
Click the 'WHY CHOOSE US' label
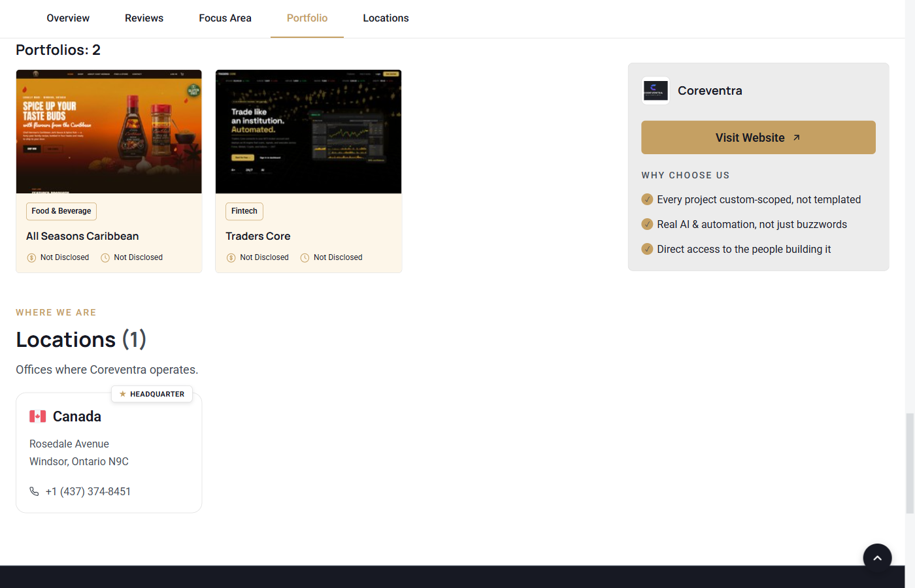tap(686, 175)
